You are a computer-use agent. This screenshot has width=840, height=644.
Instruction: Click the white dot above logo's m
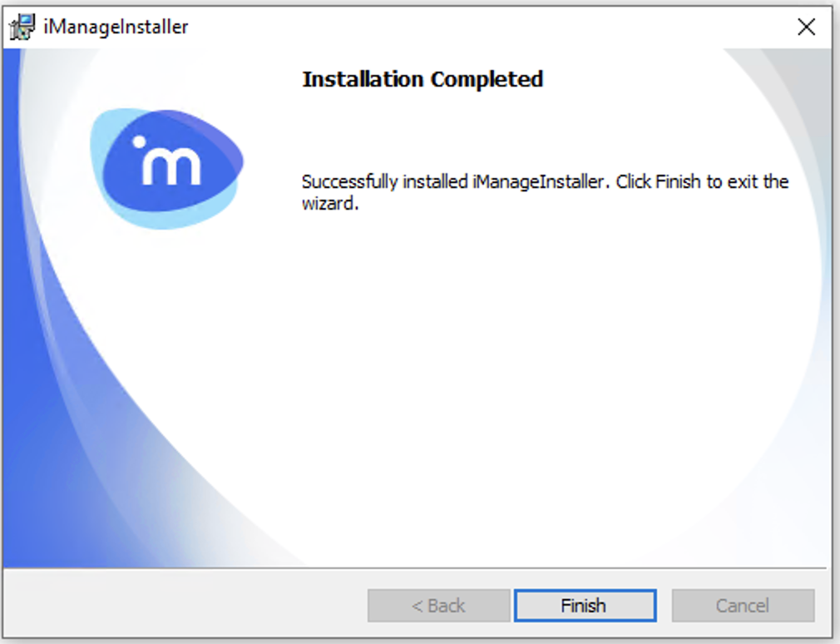139,142
